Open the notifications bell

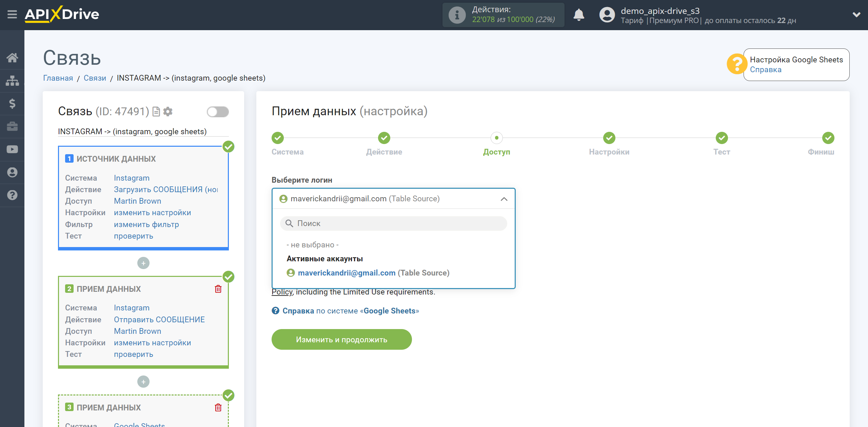579,15
